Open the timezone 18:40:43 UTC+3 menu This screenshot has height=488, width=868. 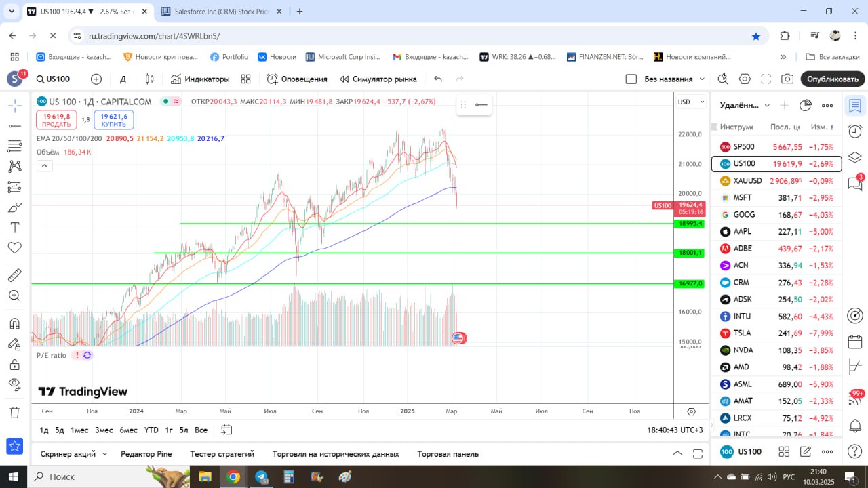pyautogui.click(x=675, y=430)
